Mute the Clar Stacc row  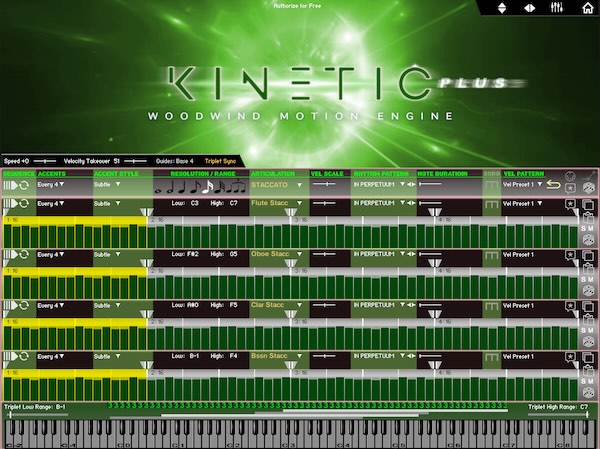591,330
